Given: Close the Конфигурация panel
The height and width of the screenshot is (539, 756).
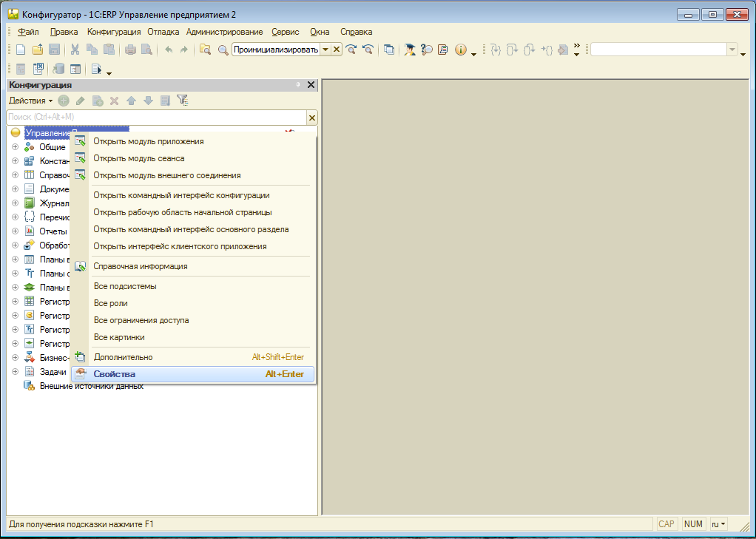Looking at the screenshot, I should coord(311,85).
